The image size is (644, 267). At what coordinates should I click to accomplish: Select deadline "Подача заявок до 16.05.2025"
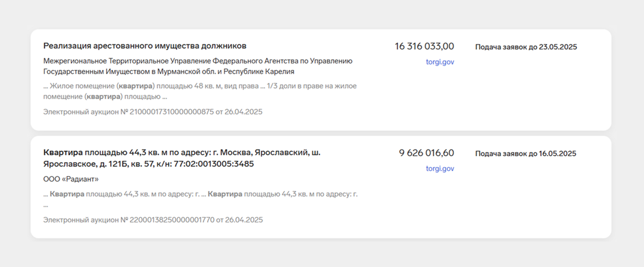525,153
